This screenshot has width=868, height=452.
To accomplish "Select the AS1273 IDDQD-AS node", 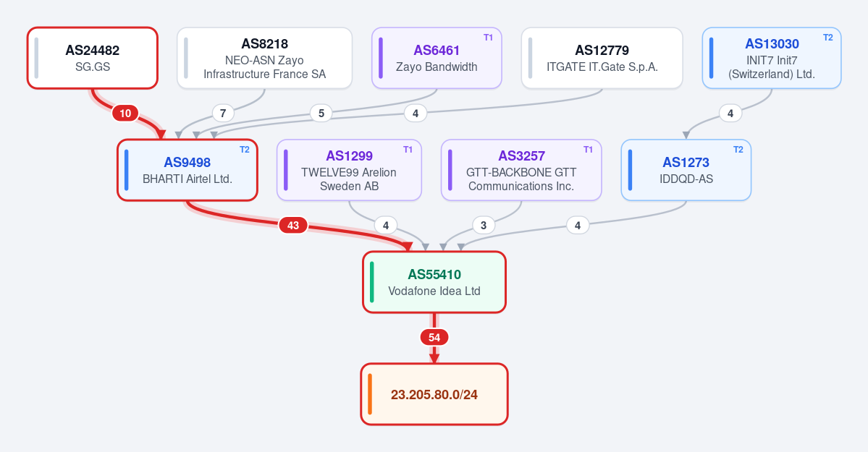I will [x=686, y=170].
